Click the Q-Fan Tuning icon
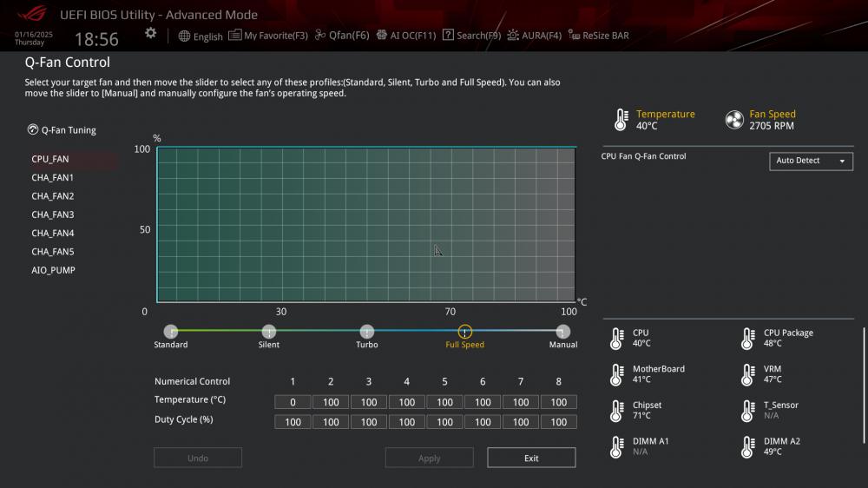868x488 pixels. click(33, 129)
